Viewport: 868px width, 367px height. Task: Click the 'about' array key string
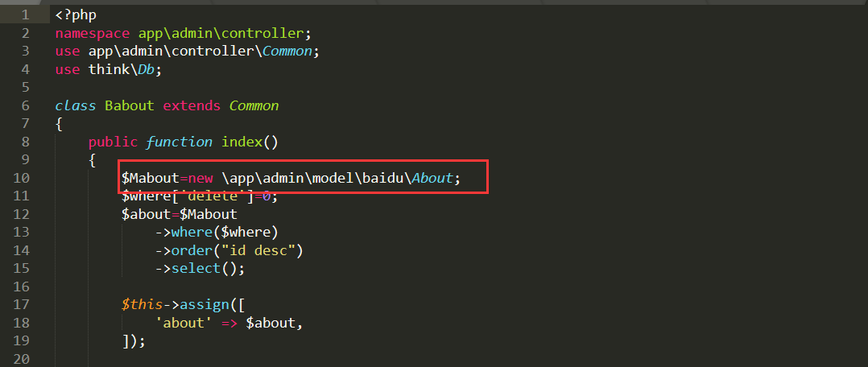184,323
